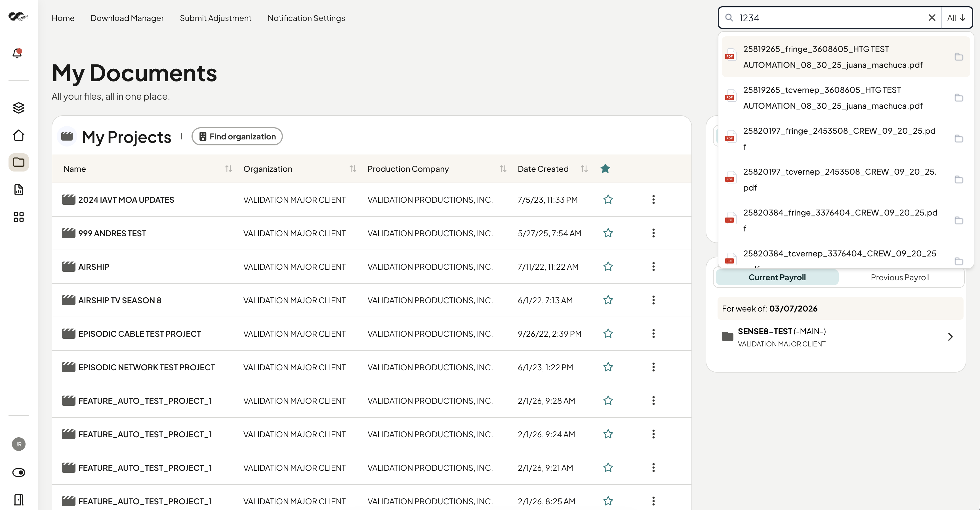This screenshot has width=980, height=510.
Task: Click PDF icon of 25819265_fringe result
Action: [x=730, y=55]
